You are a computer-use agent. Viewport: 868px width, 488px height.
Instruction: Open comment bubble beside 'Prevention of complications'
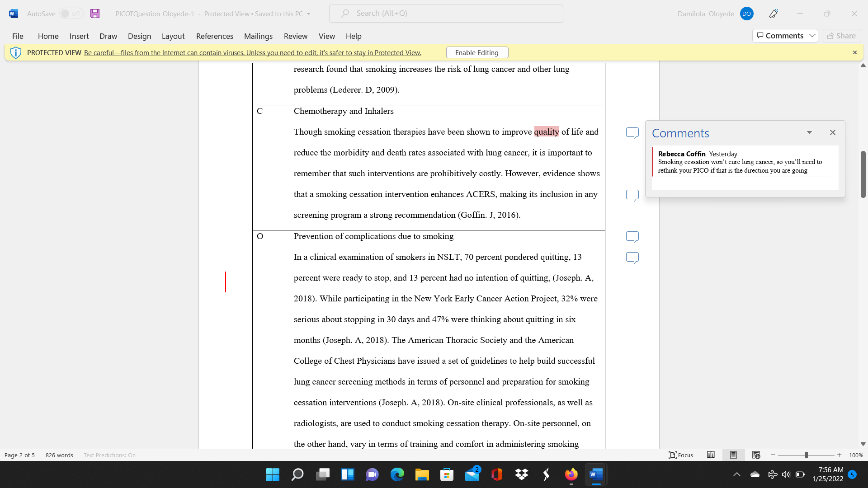632,237
